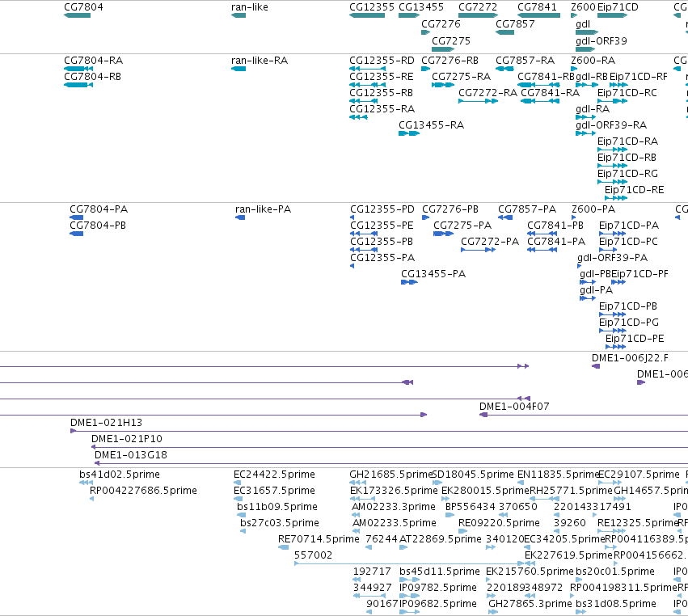Click protein CG12355-PA
This screenshot has height=616, width=688.
click(382, 258)
